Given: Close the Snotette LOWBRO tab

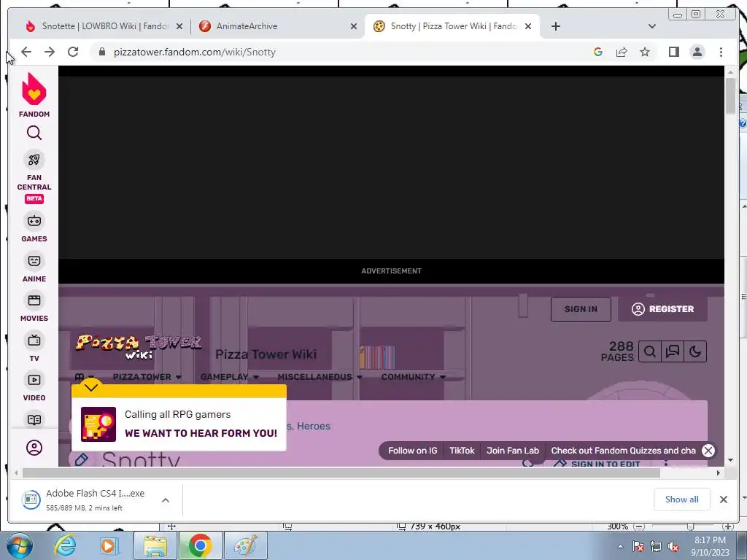Looking at the screenshot, I should coord(179,26).
